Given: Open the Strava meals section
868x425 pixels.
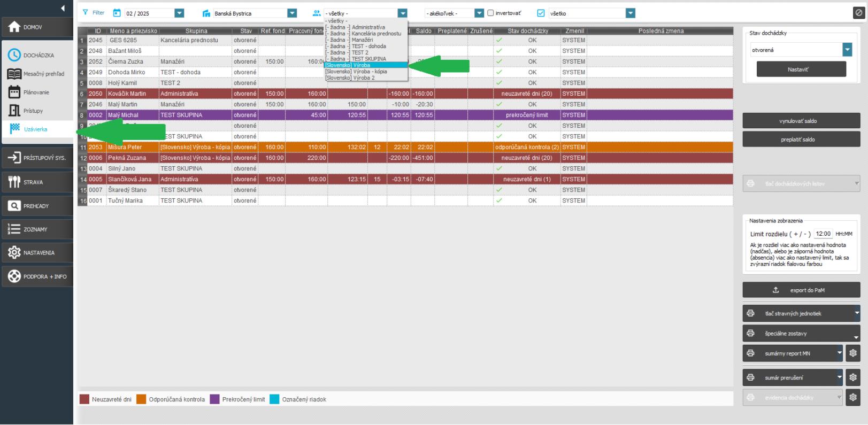Looking at the screenshot, I should coord(37,182).
